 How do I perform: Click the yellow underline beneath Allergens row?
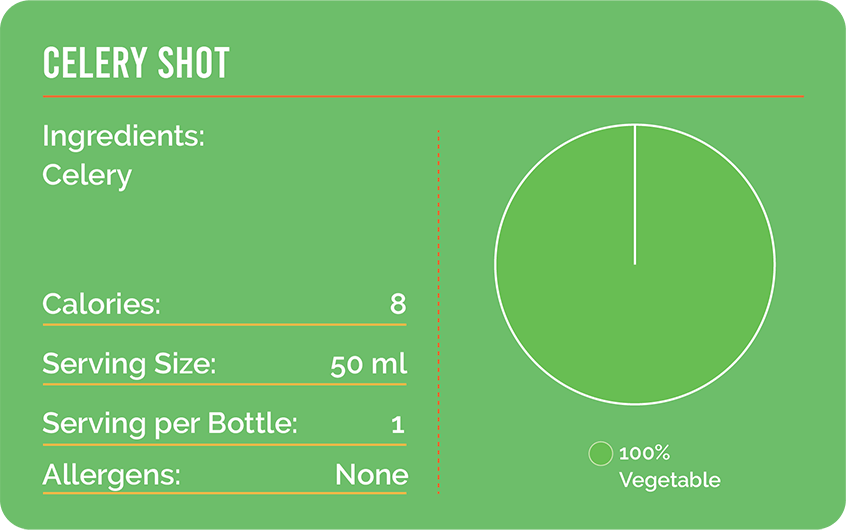(224, 492)
